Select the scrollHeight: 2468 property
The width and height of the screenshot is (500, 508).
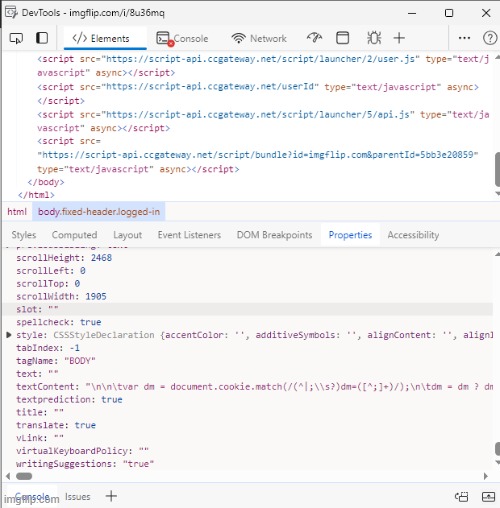click(64, 258)
